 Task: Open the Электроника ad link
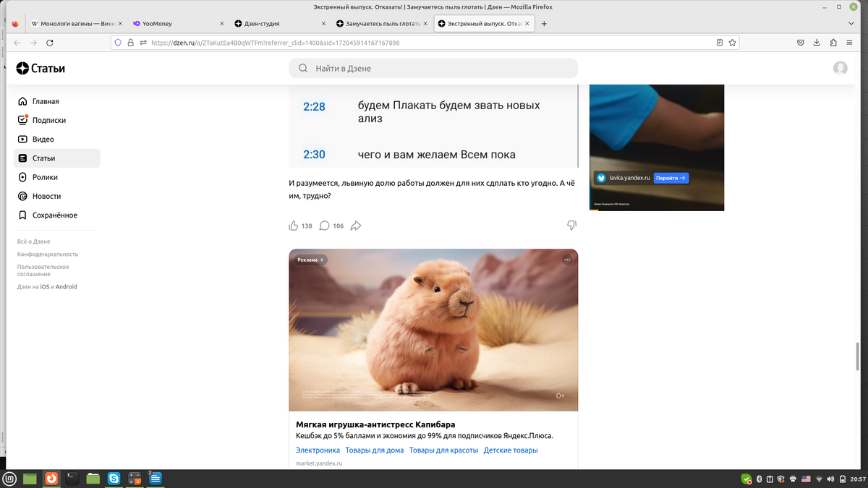pos(318,450)
